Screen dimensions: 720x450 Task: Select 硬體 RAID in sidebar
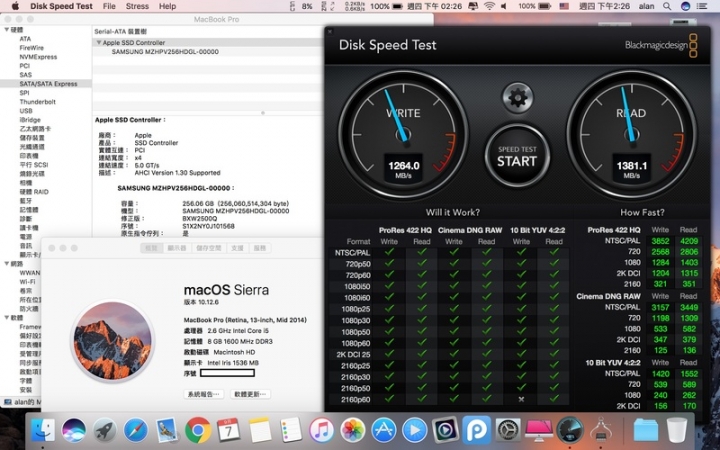(x=34, y=191)
